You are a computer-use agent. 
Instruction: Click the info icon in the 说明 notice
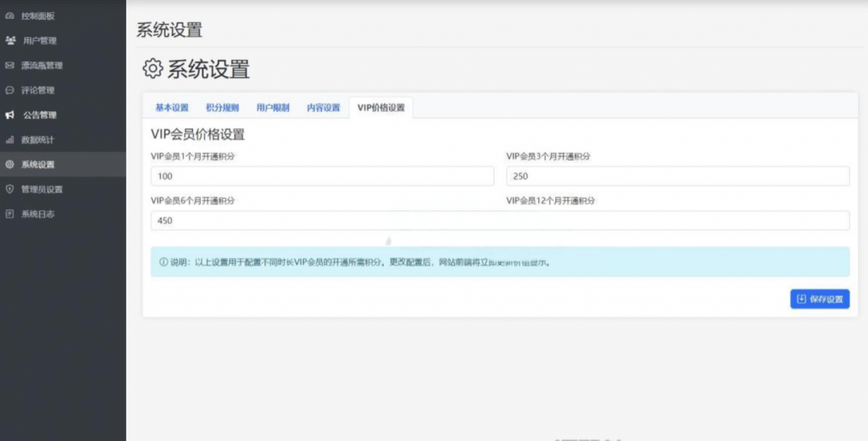click(x=164, y=262)
